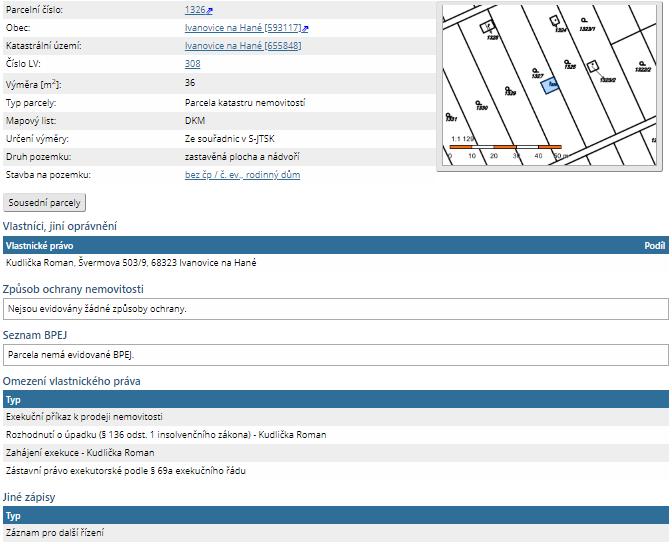Open Katastrální území Ivanovice na Hané [655848]
Screen dimensions: 672x544
243,46
